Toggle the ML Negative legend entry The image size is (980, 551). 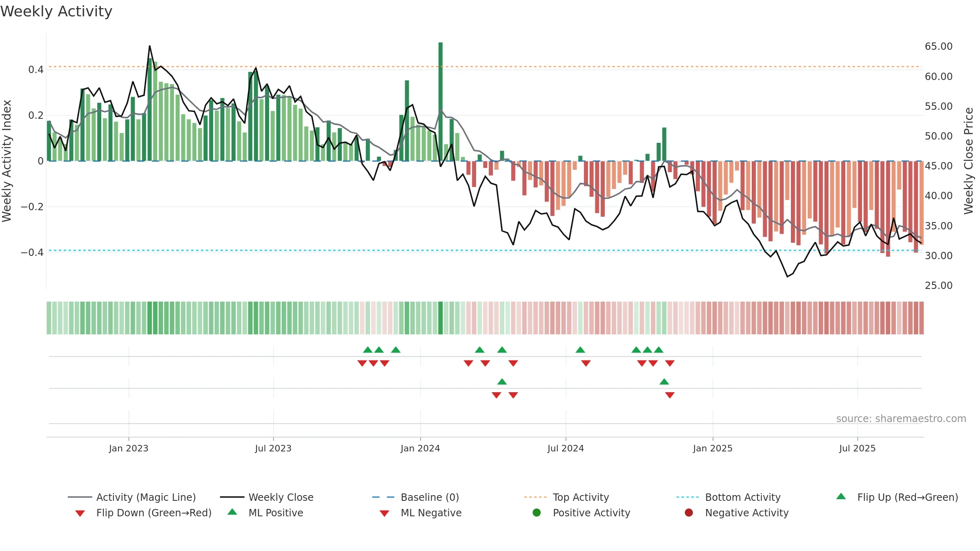pyautogui.click(x=421, y=513)
